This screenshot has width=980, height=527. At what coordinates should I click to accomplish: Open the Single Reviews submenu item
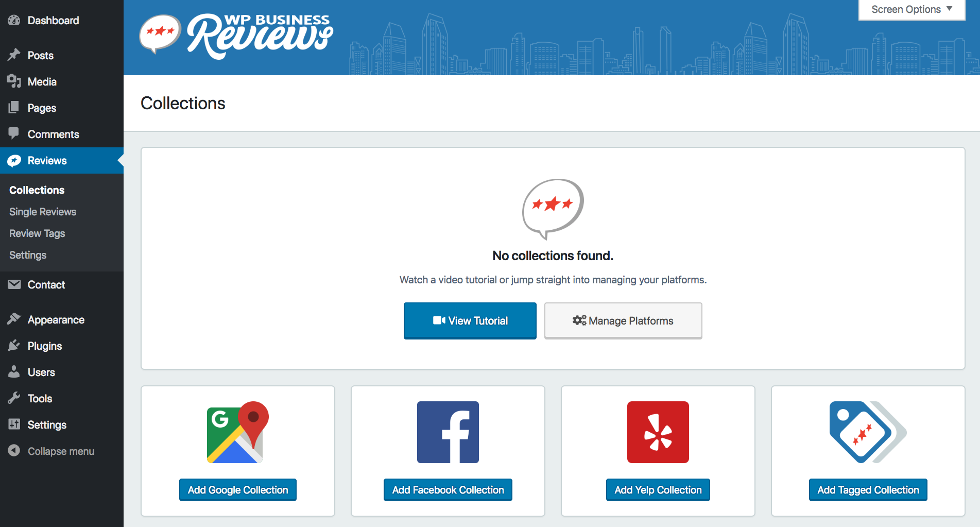(x=62, y=212)
